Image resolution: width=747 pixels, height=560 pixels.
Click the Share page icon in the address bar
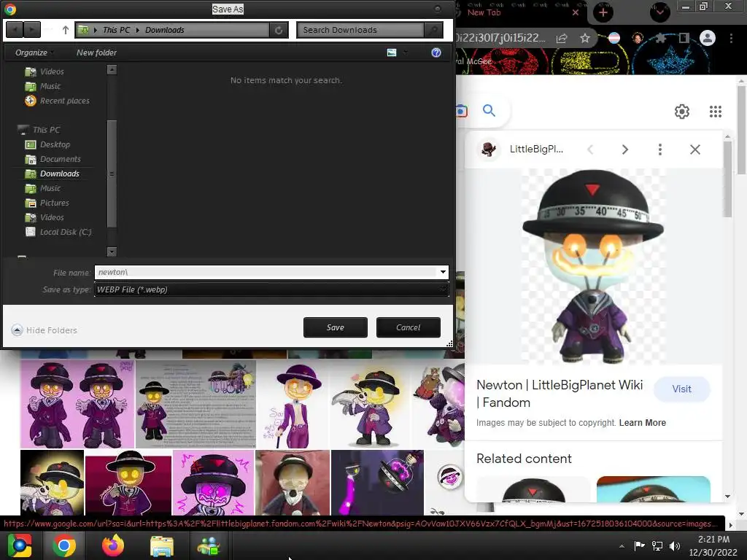coord(562,38)
